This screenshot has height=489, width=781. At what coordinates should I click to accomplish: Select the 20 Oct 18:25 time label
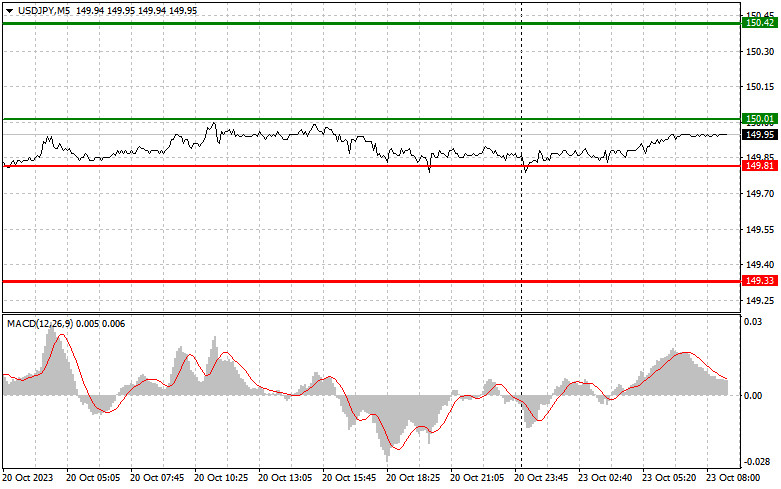point(413,478)
